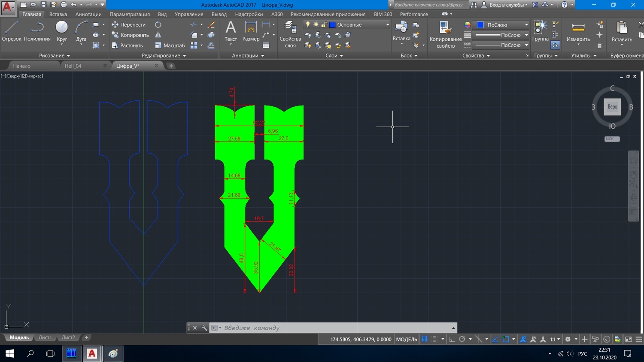
Task: Use the Растянуть stretch command
Action: click(x=127, y=45)
